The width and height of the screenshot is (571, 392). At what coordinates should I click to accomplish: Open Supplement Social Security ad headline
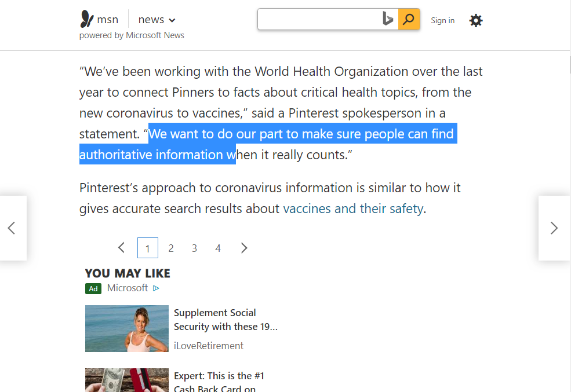226,320
